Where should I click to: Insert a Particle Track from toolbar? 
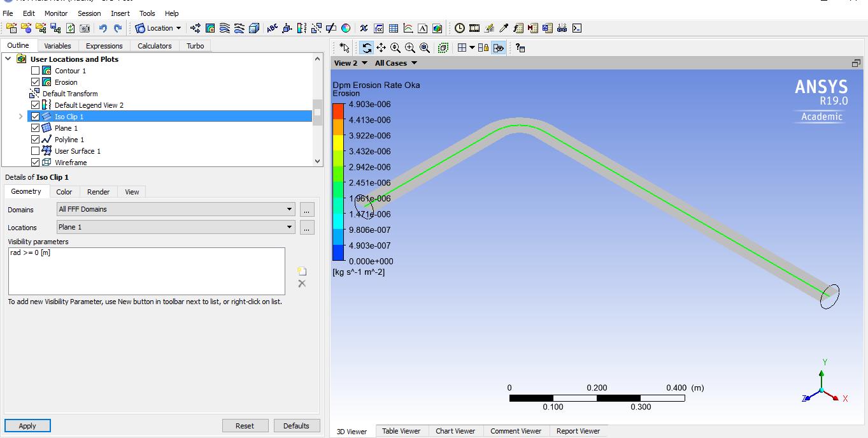(x=239, y=28)
